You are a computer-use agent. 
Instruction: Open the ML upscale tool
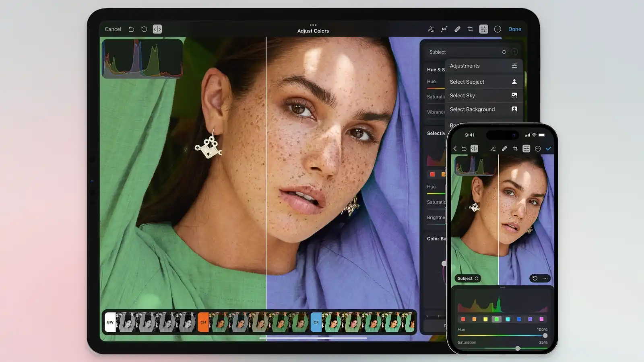[x=444, y=29]
